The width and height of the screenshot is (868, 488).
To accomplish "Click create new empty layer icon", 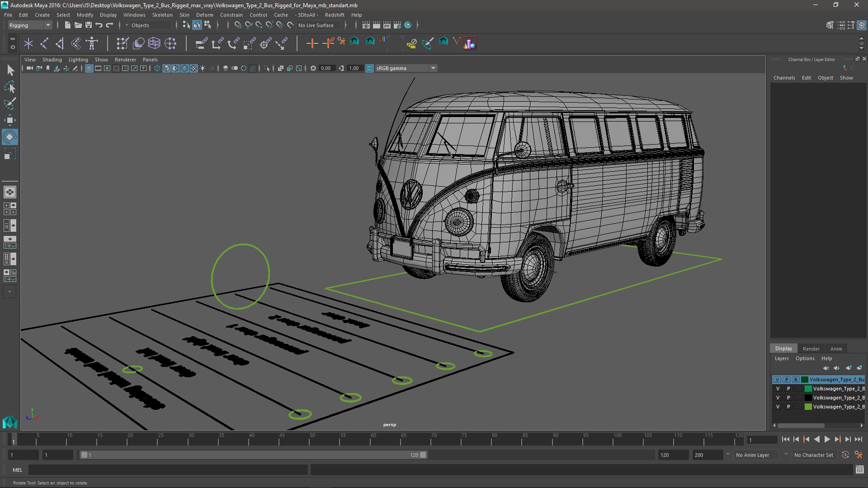I will (849, 368).
